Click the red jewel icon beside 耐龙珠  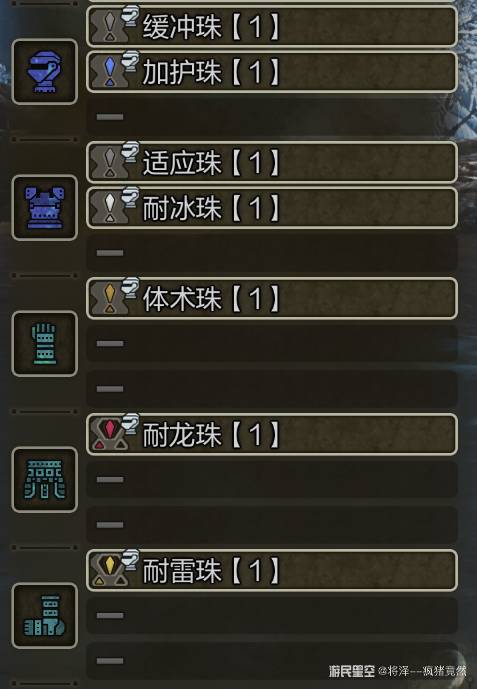pyautogui.click(x=110, y=434)
